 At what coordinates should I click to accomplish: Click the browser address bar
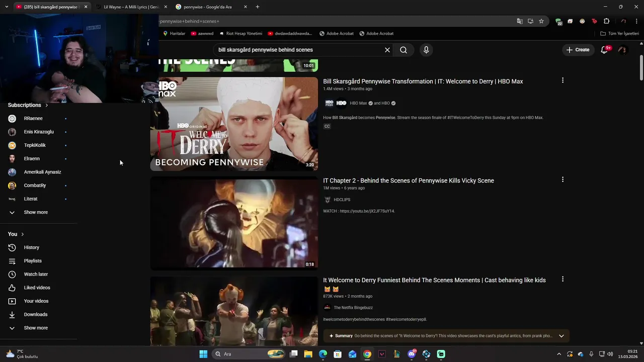pos(332,21)
